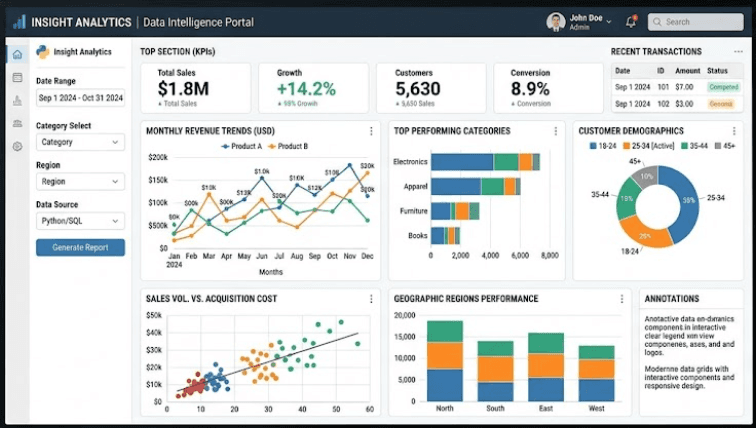Click the $3.00 amount cell
The image size is (756, 428).
tap(684, 104)
